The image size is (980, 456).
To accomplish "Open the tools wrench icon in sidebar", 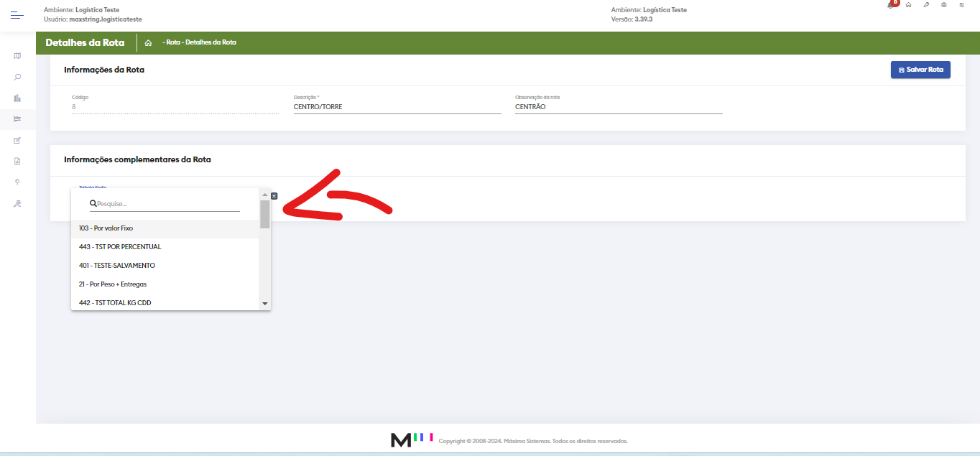I will [17, 203].
